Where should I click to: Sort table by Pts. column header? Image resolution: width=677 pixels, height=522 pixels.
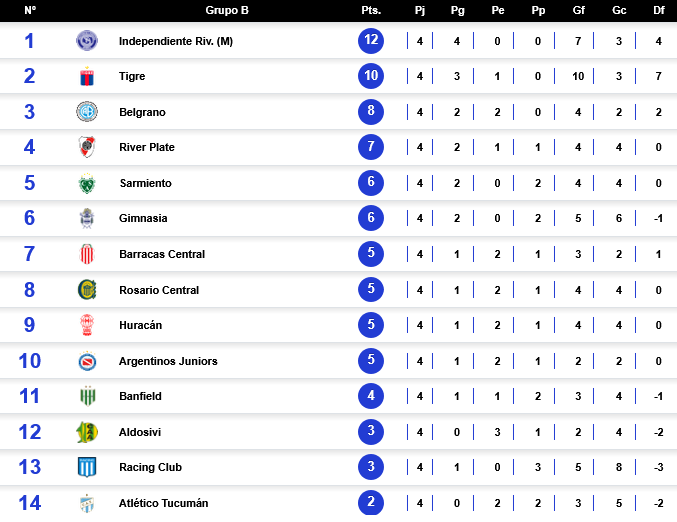pyautogui.click(x=370, y=10)
